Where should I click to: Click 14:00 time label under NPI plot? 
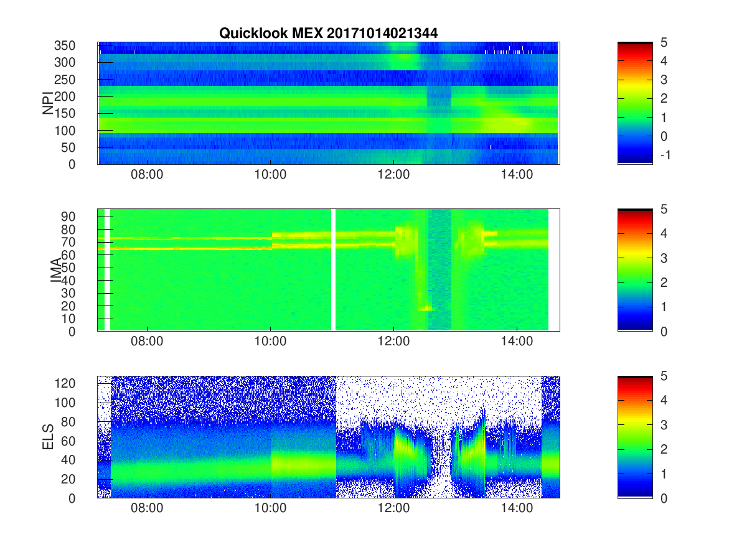[517, 175]
